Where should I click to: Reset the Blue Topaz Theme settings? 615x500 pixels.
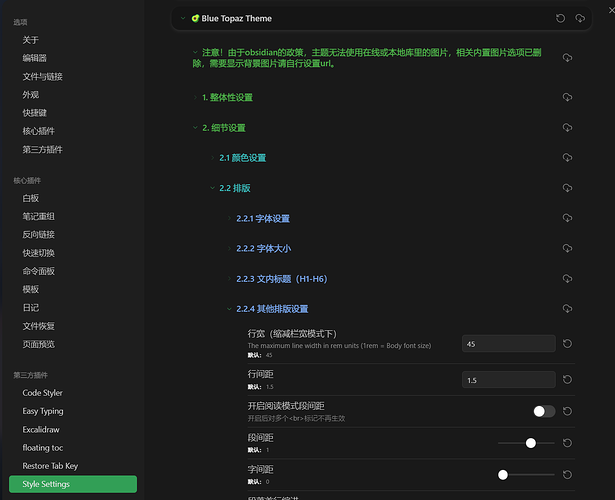coord(560,18)
